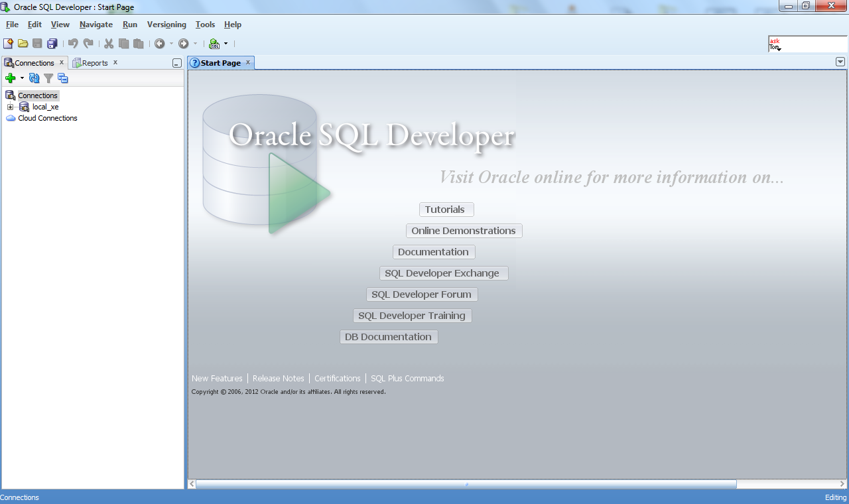Click the scrollbar left arrow
The height and width of the screenshot is (504, 849).
192,484
